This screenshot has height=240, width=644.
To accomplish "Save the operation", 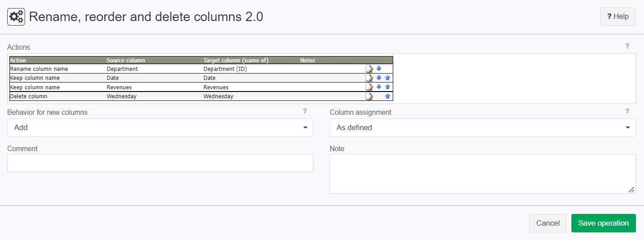I will coord(604,223).
